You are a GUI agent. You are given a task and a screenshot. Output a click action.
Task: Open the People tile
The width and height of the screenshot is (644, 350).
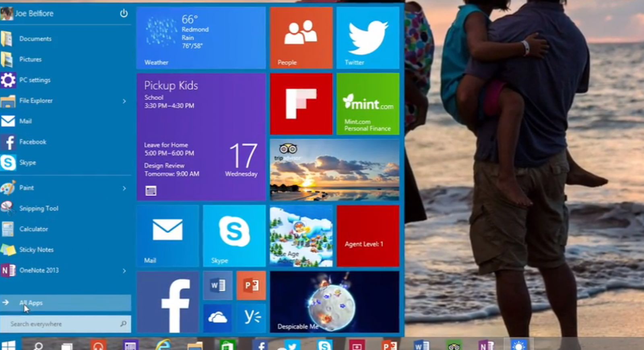point(301,38)
